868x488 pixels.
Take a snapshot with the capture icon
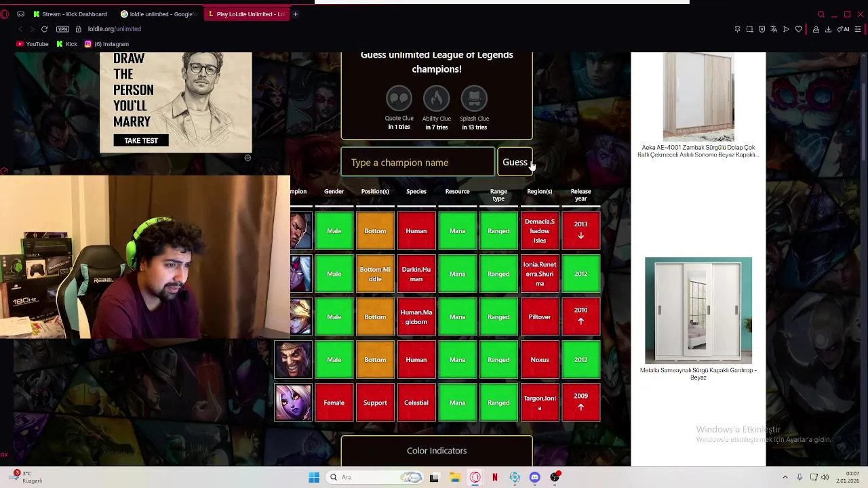coord(749,29)
